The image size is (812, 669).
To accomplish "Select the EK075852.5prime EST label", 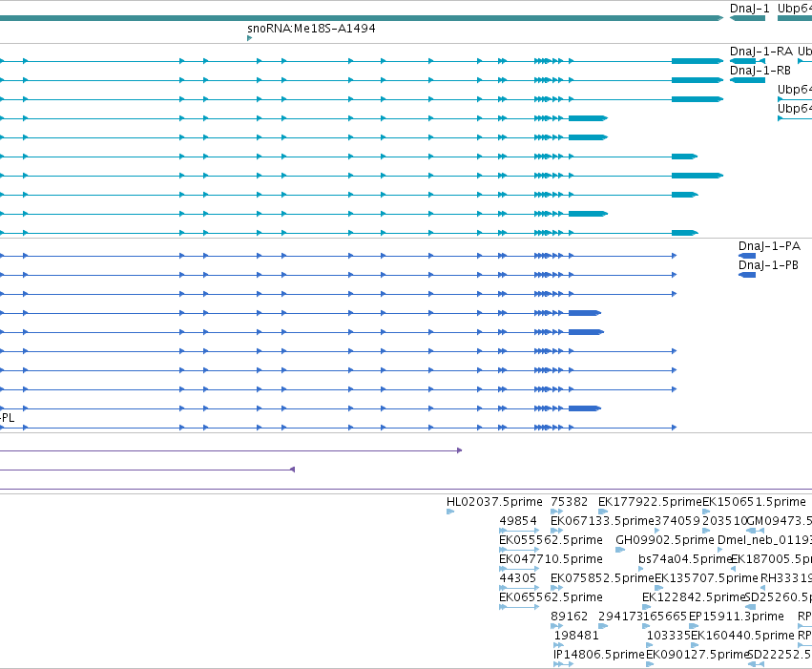I will click(x=602, y=578).
